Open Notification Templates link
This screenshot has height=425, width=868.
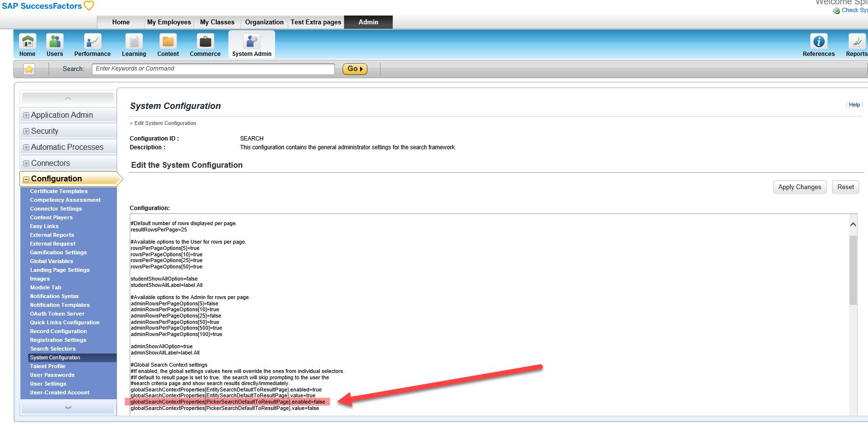click(x=60, y=305)
